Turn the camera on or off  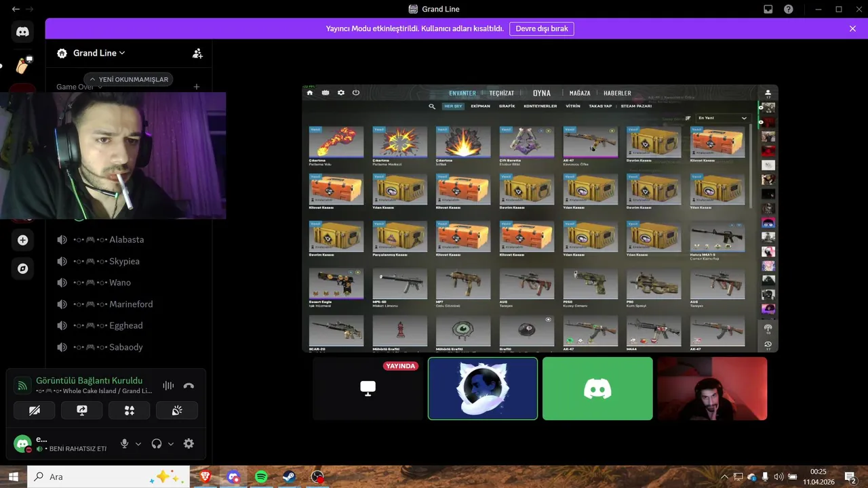coord(35,410)
